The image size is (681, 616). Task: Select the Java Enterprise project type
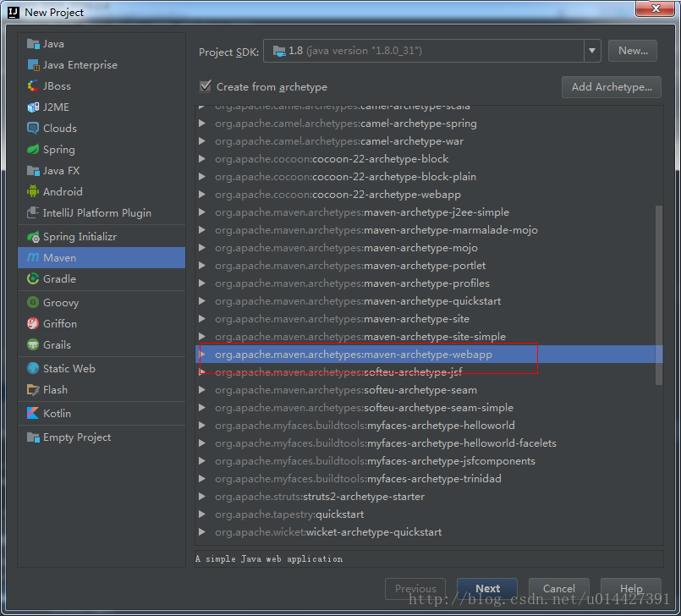[x=74, y=64]
